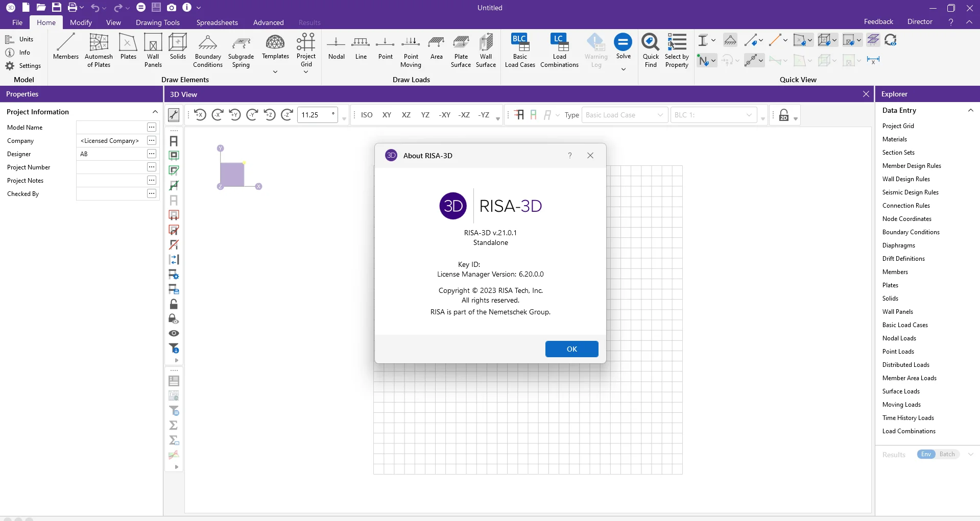Switch to the Modify tab
980x521 pixels.
(81, 22)
